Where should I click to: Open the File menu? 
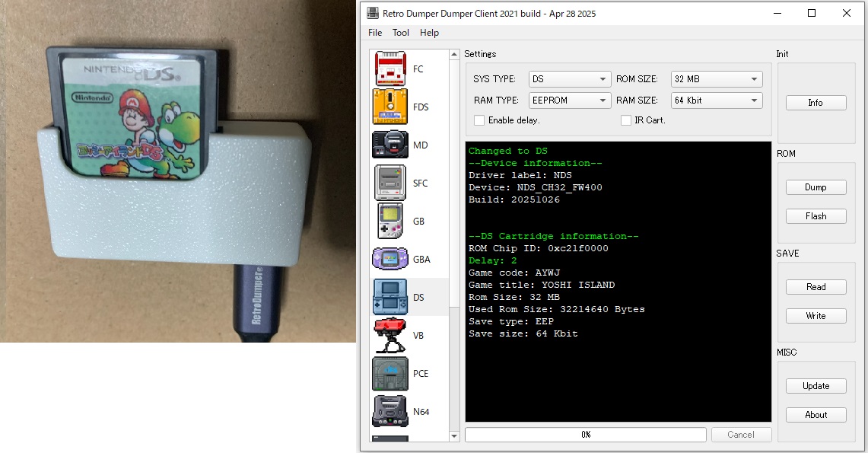point(375,33)
